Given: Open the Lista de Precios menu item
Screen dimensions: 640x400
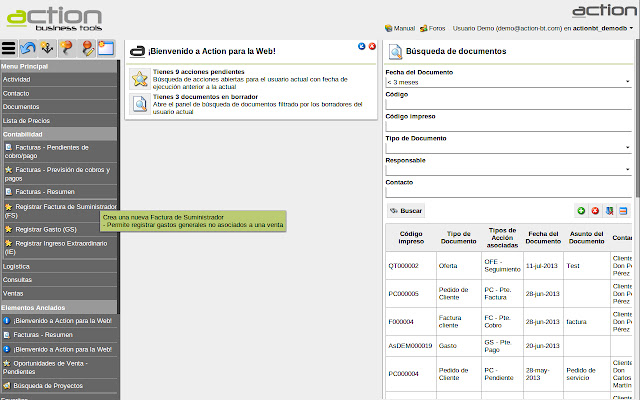Looking at the screenshot, I should [x=59, y=120].
